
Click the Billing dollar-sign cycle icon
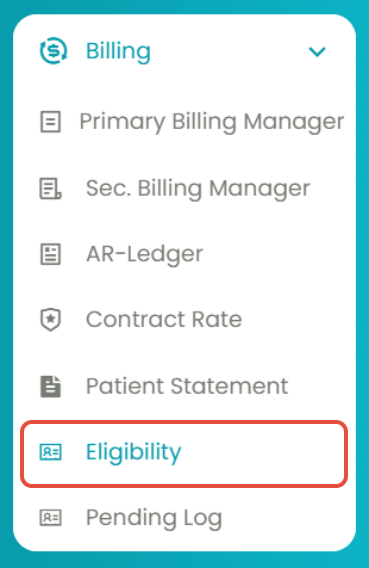point(54,51)
